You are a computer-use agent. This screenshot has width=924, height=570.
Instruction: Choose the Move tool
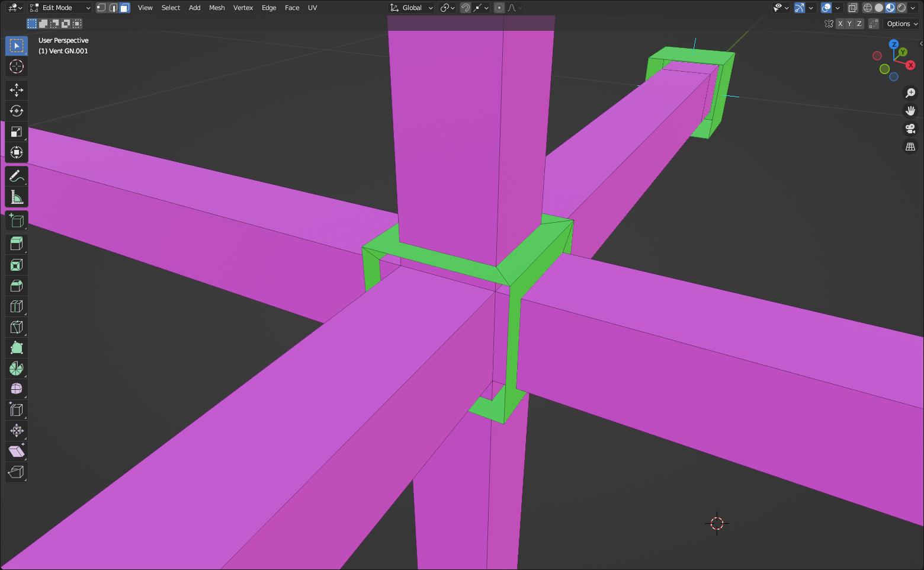click(17, 90)
